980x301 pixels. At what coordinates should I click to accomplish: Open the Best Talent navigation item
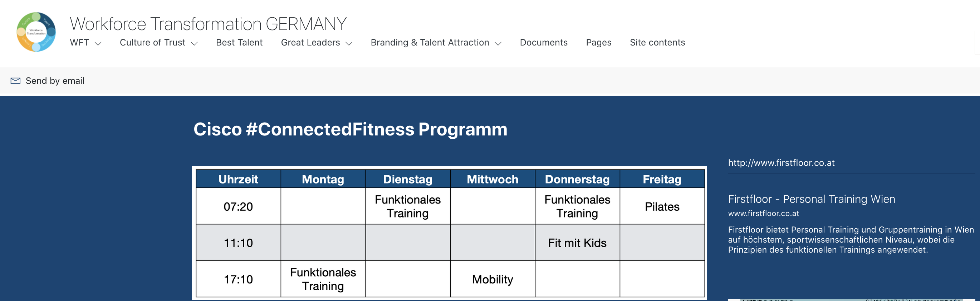coord(239,42)
